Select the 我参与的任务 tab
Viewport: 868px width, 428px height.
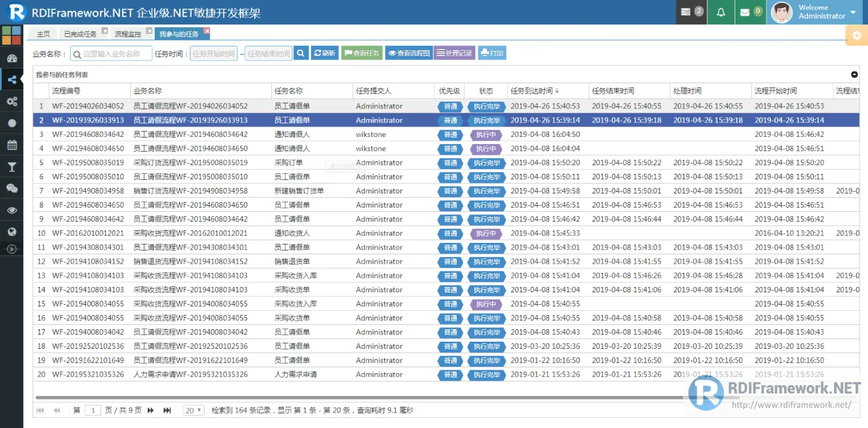coord(178,34)
